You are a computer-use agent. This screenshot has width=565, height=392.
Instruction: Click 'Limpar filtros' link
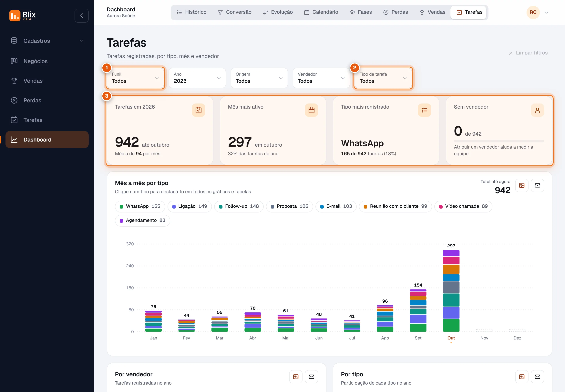click(528, 53)
